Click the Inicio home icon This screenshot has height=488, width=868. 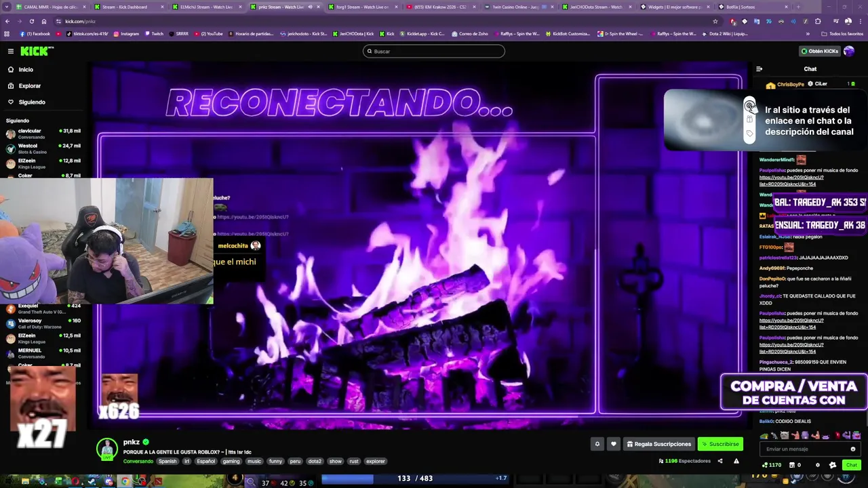(11, 69)
